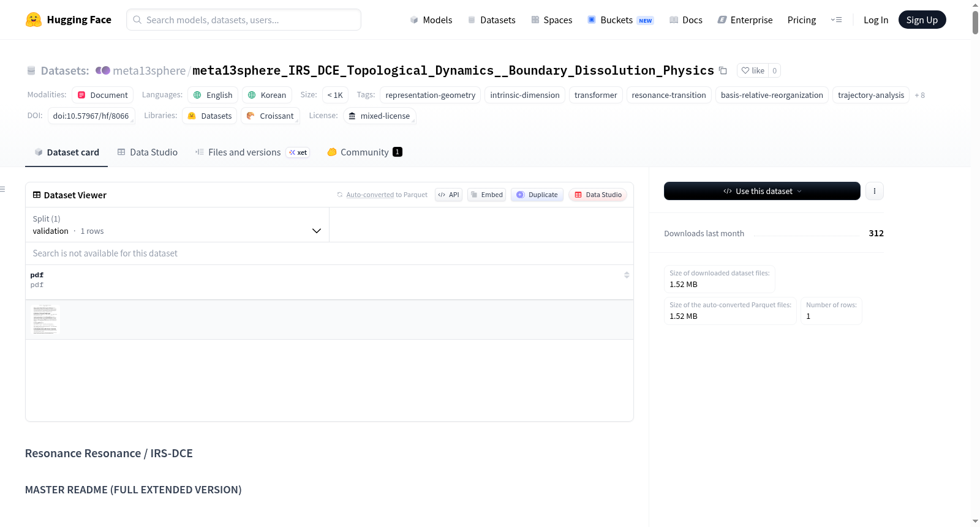Open the DOI doi:10.57967/hf/8066 dropdown
980x527 pixels.
(x=91, y=116)
